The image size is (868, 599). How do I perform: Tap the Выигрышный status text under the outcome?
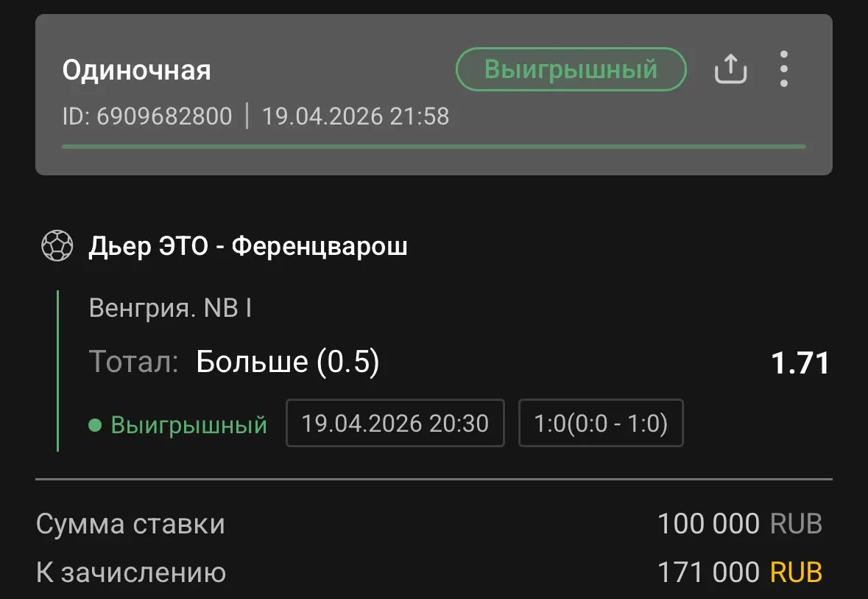tap(188, 425)
